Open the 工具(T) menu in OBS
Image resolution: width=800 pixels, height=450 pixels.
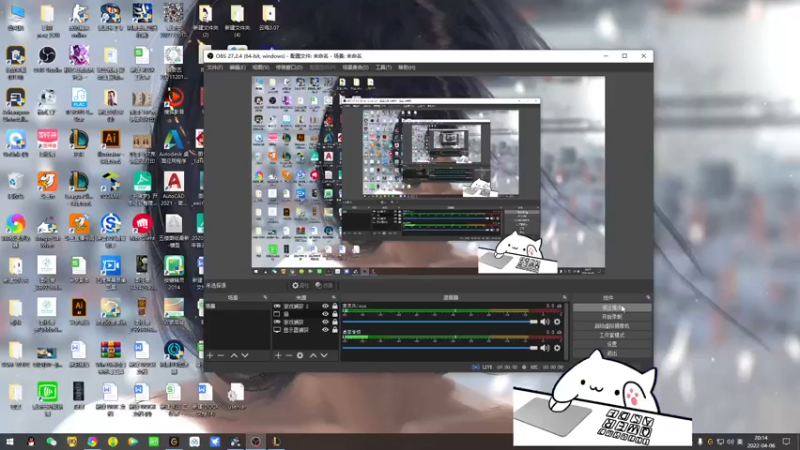(383, 67)
